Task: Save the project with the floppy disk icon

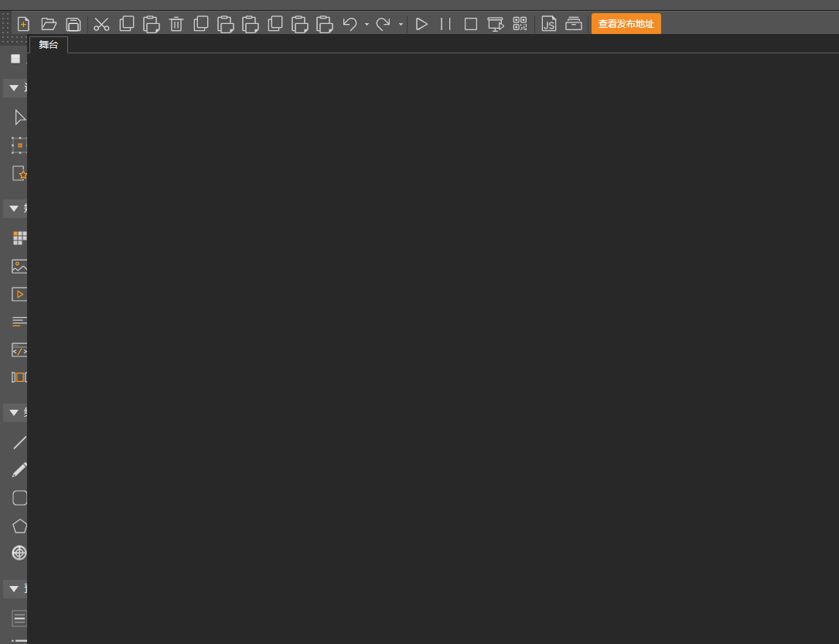Action: [x=73, y=24]
